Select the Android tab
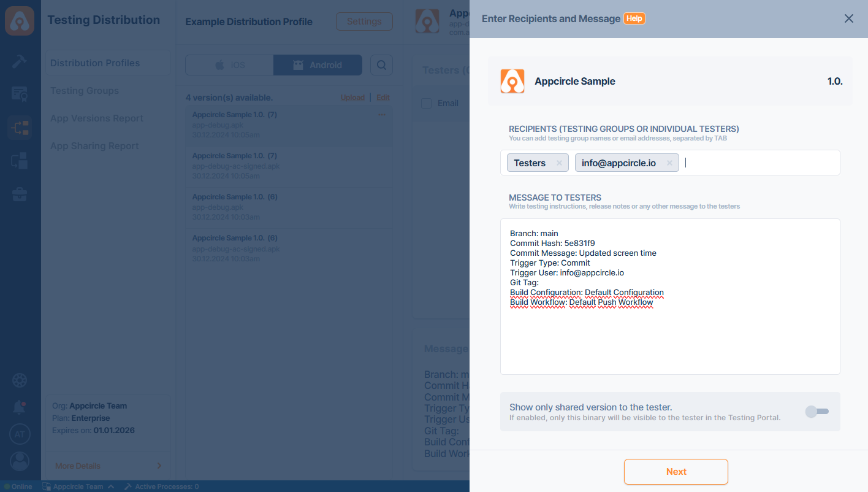This screenshot has height=492, width=868. tap(318, 65)
